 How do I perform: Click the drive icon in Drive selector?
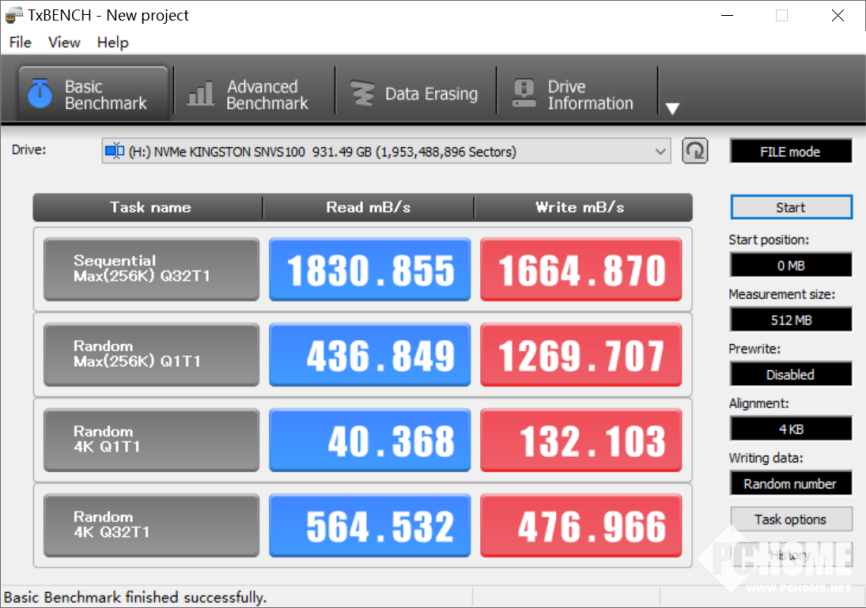(115, 152)
